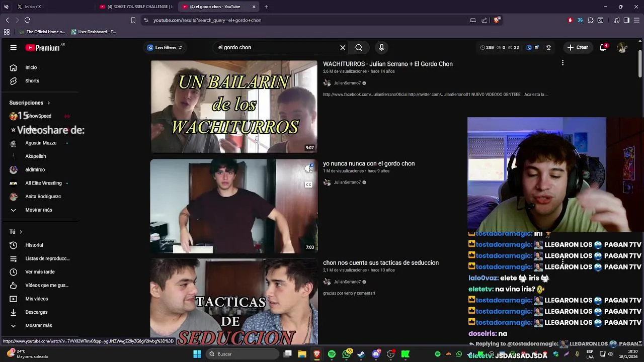644x362 pixels.
Task: Share the page with the share icon
Action: [x=485, y=20]
